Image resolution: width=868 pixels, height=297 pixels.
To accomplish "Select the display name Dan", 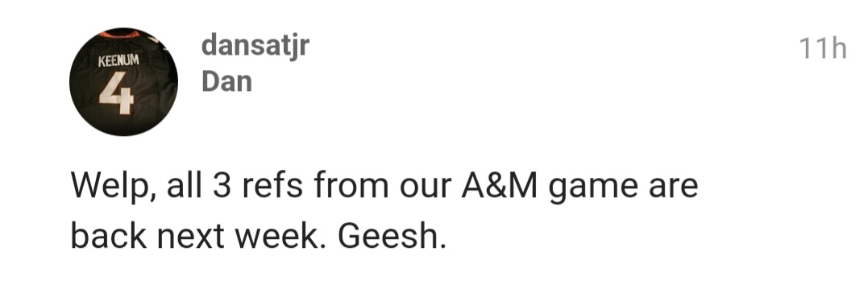I will click(x=227, y=82).
